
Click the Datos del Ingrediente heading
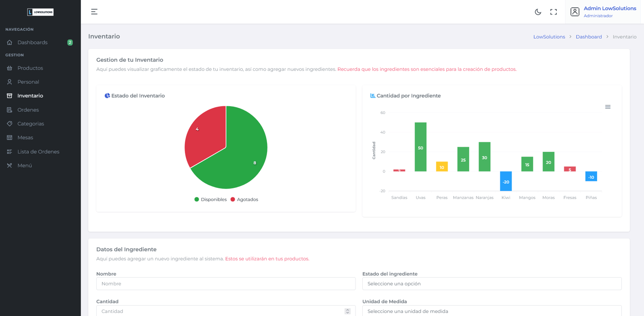126,249
